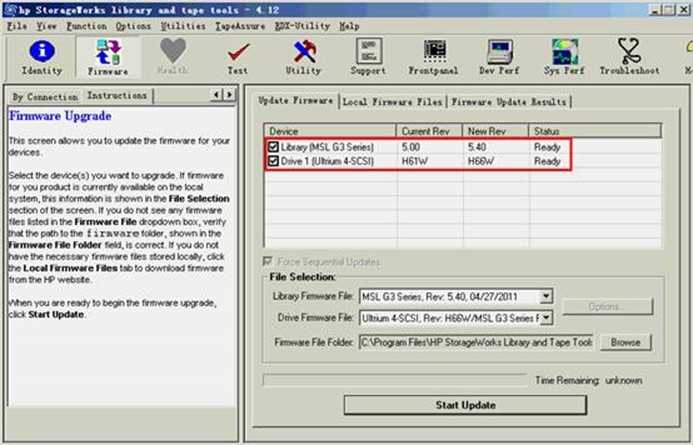Select the 5.00 current revision cell
This screenshot has height=445, width=693.
coord(411,147)
